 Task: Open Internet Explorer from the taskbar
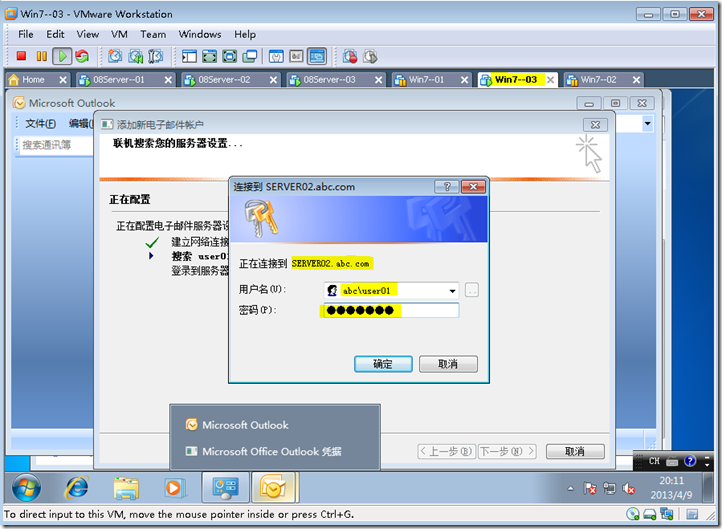(77, 487)
